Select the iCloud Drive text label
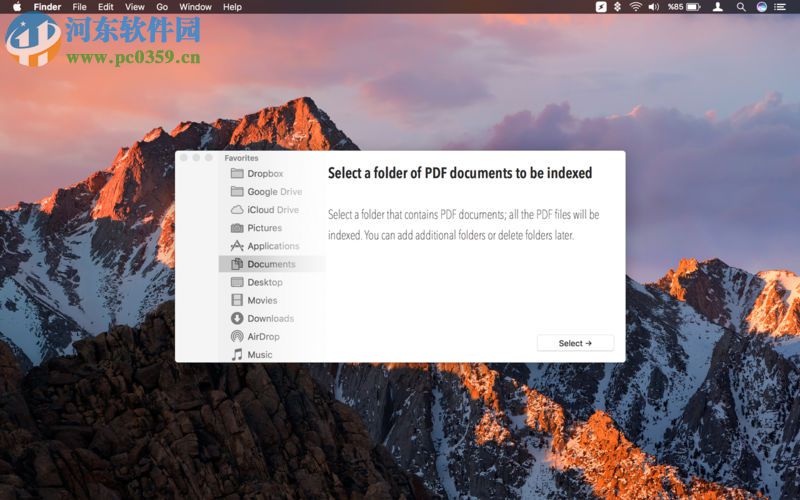Screen dimensions: 800x500 pos(273,210)
